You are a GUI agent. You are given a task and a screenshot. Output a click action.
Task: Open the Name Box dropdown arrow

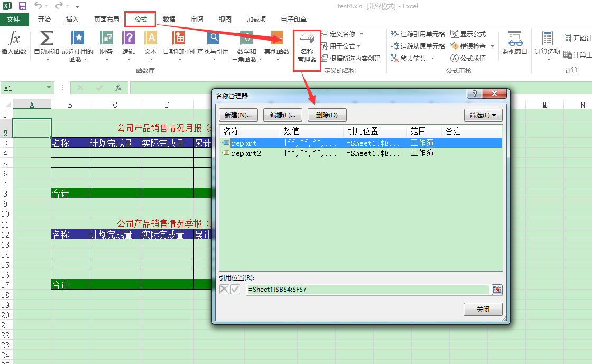click(x=49, y=88)
